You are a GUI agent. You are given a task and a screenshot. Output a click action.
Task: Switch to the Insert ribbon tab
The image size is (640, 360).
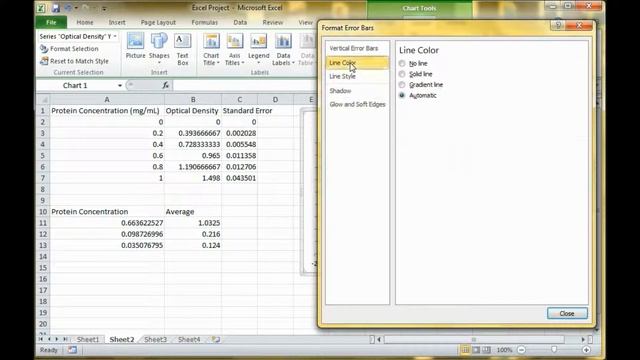point(117,22)
